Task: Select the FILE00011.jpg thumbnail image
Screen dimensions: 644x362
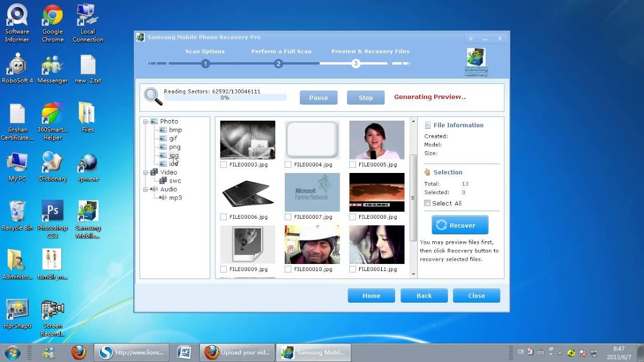Action: [x=377, y=244]
